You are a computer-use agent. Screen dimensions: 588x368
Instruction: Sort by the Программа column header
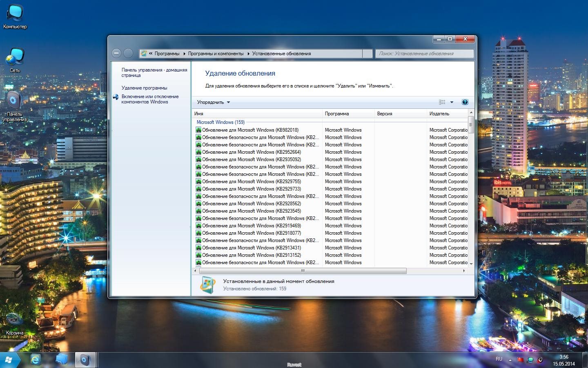[348, 114]
